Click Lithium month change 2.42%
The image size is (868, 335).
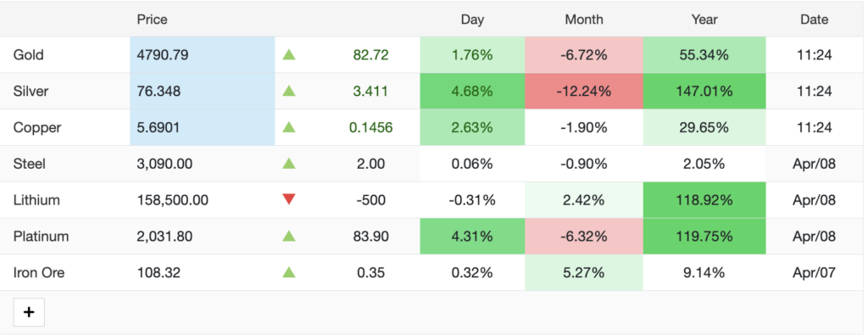coord(584,200)
